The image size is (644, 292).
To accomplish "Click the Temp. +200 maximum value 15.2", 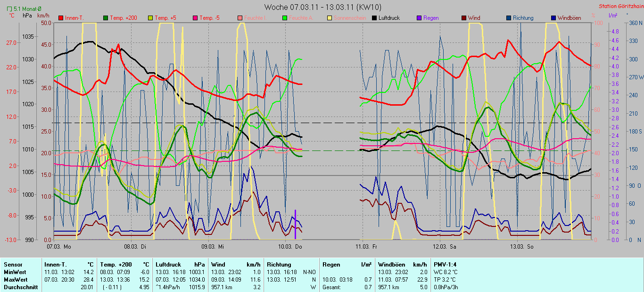I will (x=144, y=279).
